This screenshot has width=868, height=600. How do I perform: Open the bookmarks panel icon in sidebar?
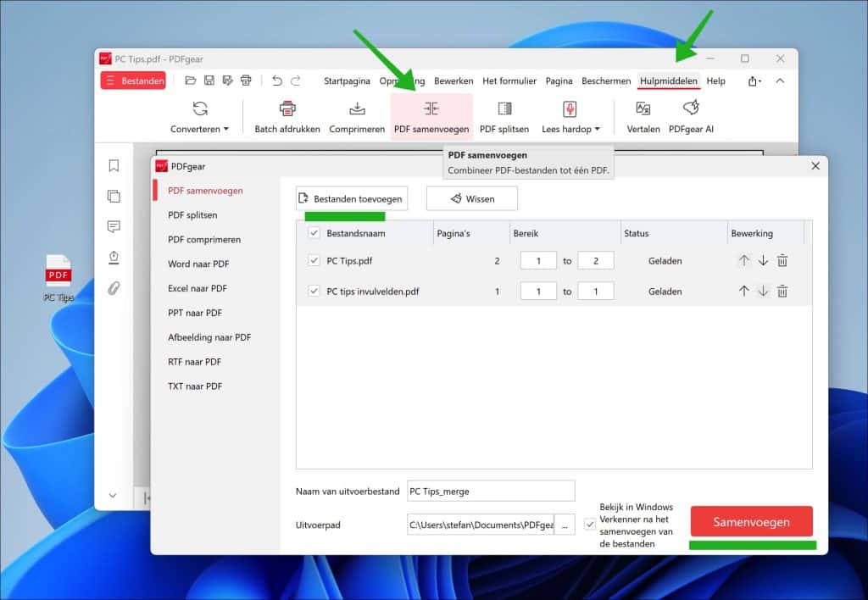[114, 165]
